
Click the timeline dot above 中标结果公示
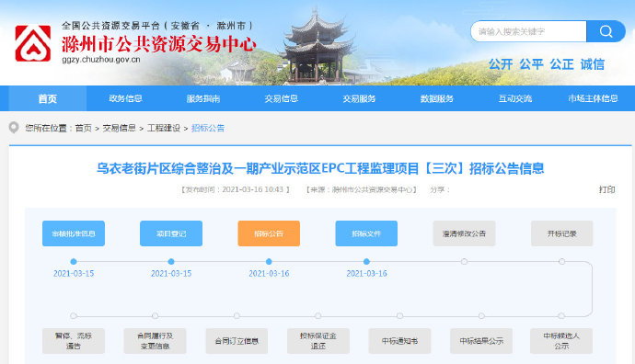click(481, 315)
